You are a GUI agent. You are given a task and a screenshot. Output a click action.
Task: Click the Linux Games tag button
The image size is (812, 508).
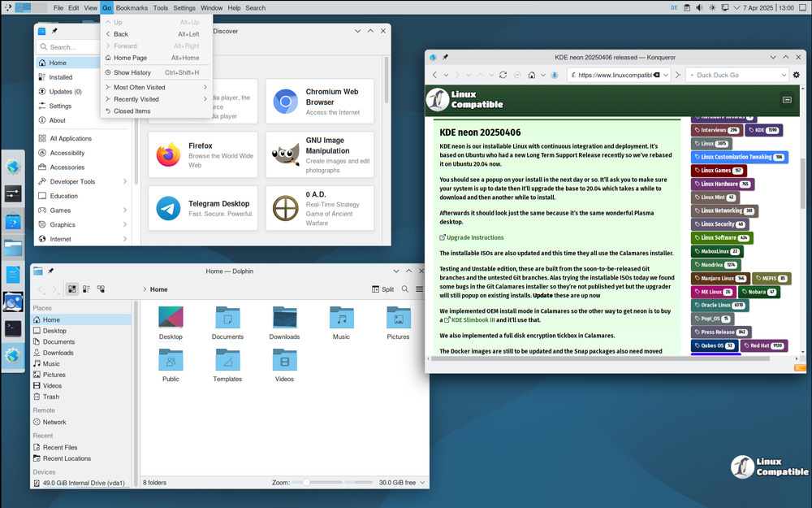718,171
